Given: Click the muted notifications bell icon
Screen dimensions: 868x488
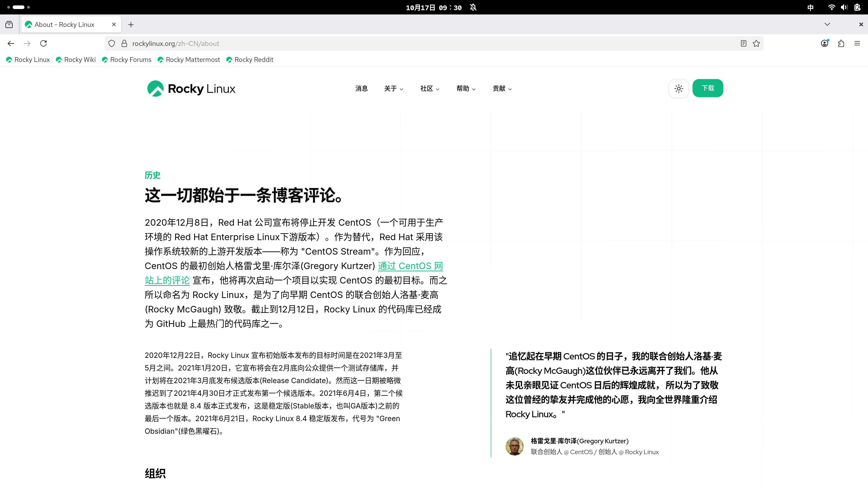Looking at the screenshot, I should [473, 7].
